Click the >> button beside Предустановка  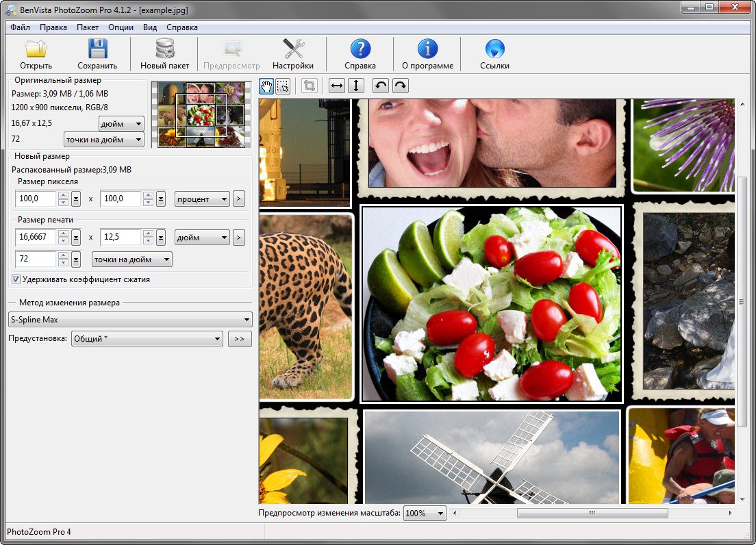point(240,339)
